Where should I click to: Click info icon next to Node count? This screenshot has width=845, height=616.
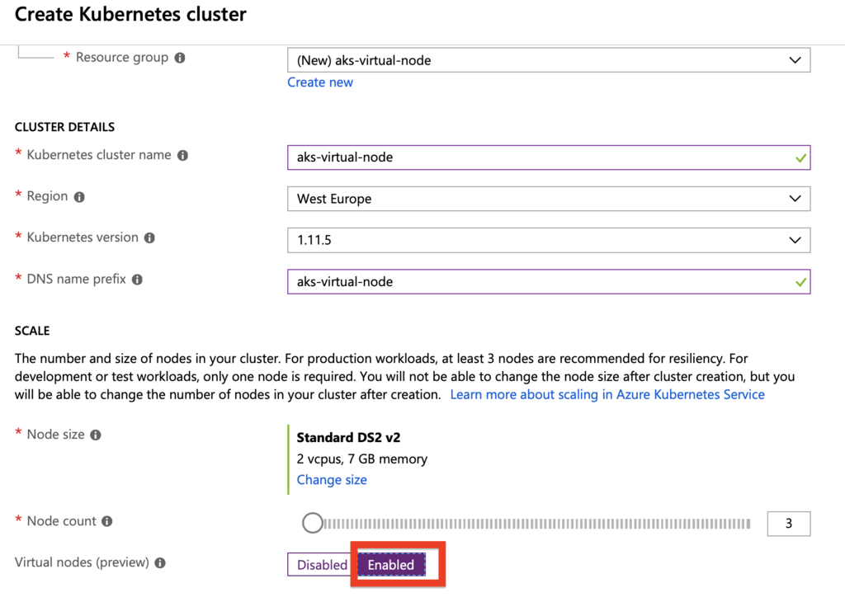click(107, 521)
